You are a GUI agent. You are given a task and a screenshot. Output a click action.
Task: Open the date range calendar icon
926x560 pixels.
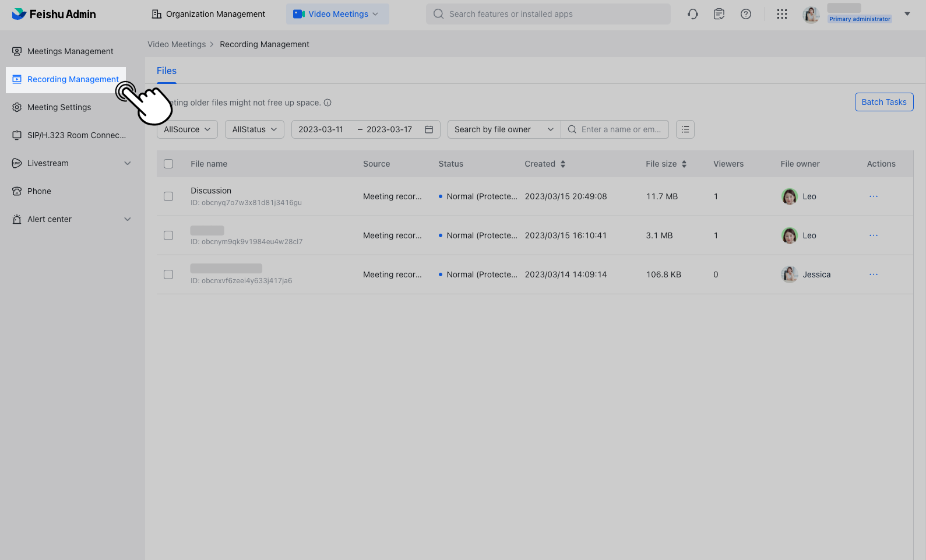pos(429,129)
